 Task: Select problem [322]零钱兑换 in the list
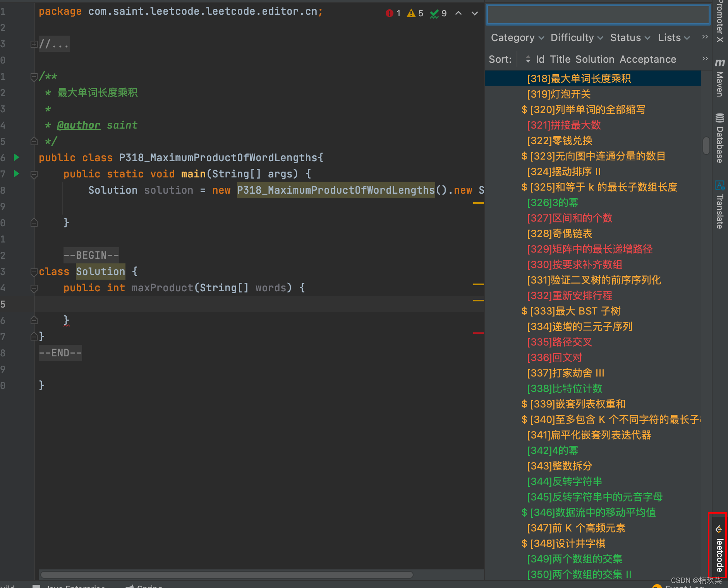[x=560, y=141]
